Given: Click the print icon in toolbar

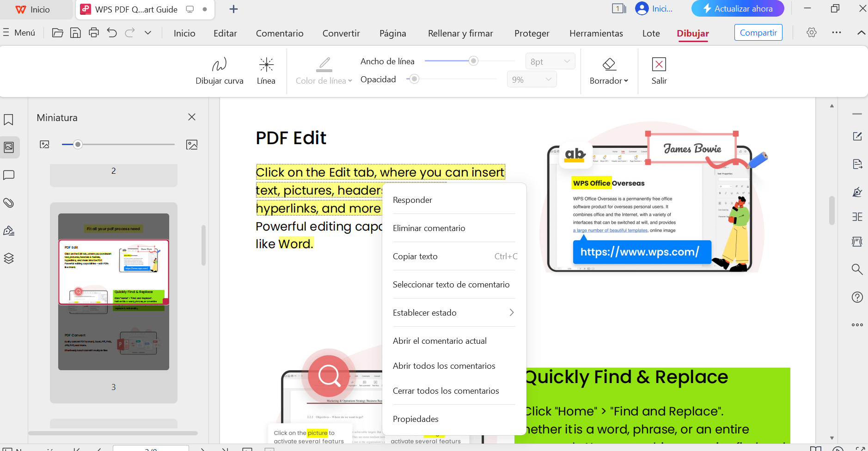Looking at the screenshot, I should tap(94, 33).
